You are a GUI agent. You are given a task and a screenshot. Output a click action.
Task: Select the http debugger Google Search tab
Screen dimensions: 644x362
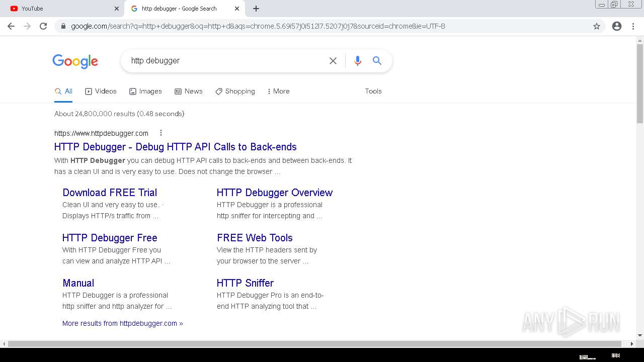click(x=184, y=9)
